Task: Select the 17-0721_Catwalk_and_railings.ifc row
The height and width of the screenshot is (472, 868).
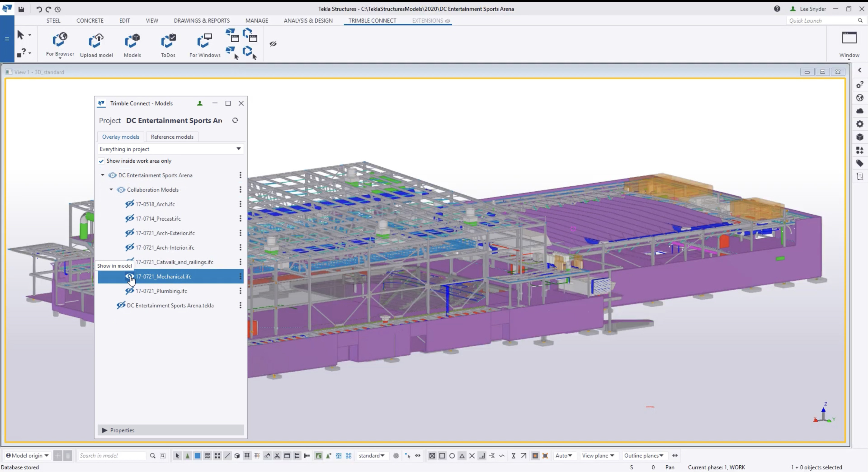Action: pos(171,262)
